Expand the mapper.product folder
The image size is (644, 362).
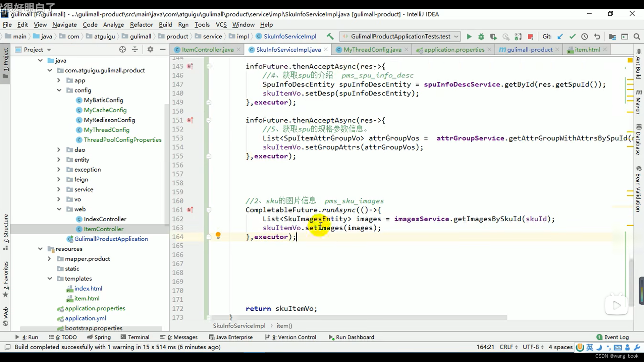(x=50, y=259)
